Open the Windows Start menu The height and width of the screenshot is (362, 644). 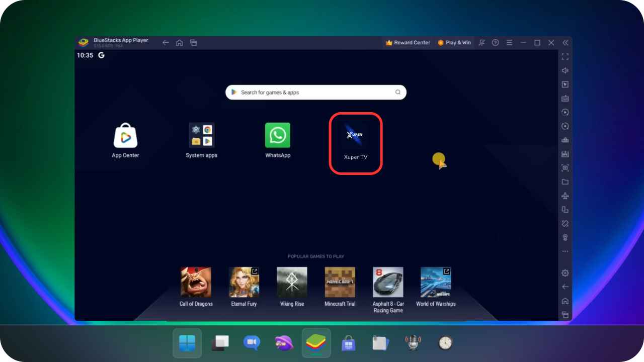coord(187,342)
